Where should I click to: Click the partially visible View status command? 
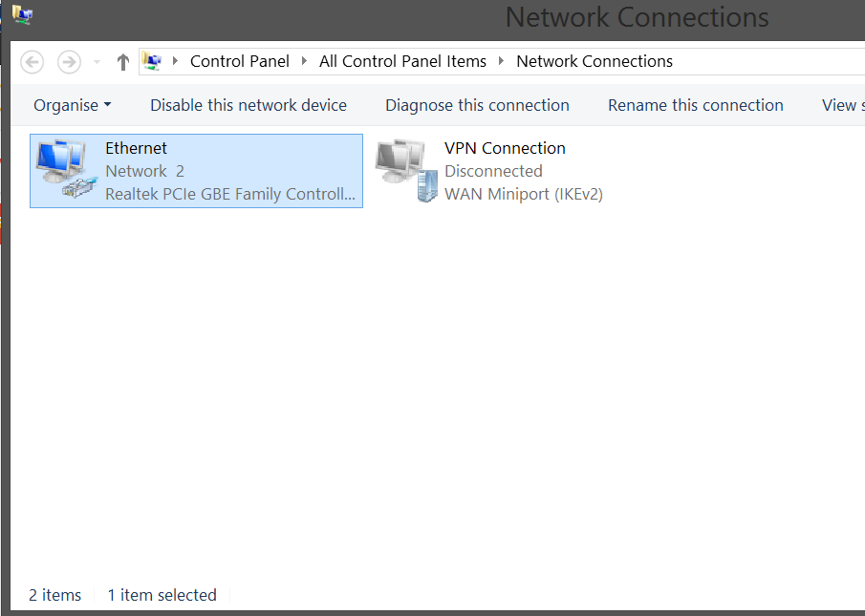click(x=842, y=105)
